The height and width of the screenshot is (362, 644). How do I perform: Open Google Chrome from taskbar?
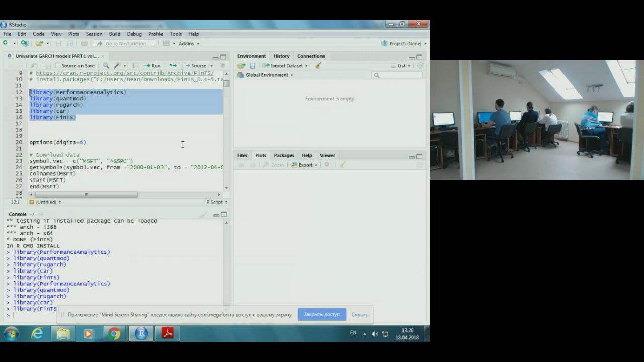[x=114, y=334]
